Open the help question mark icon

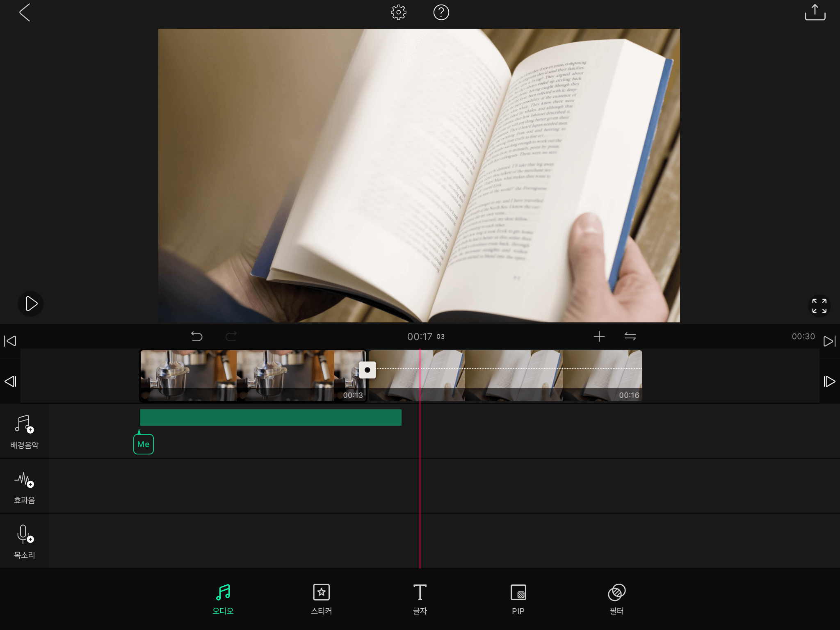[441, 13]
